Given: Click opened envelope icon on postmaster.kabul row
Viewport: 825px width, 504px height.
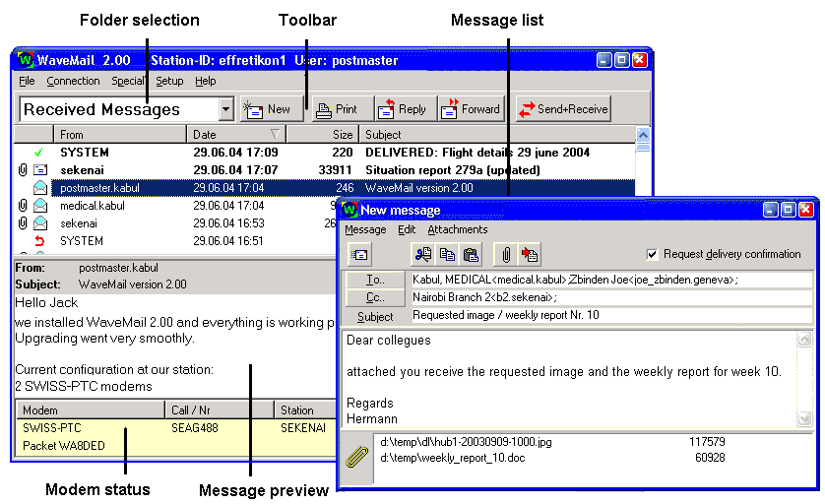Looking at the screenshot, I should pos(40,187).
